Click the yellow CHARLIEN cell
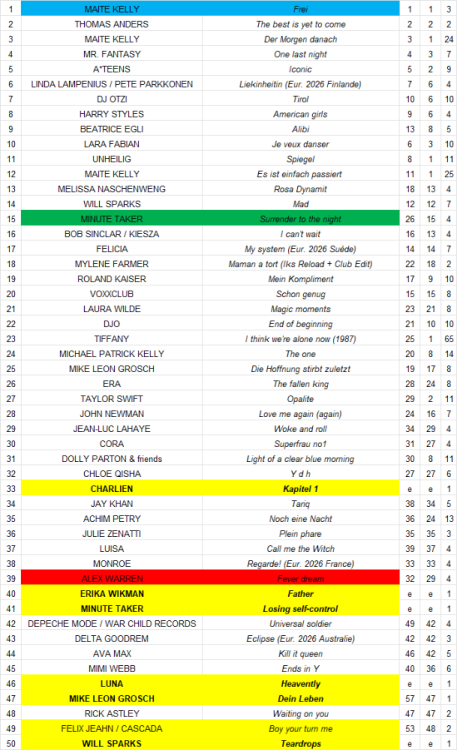The image size is (457, 750). [x=111, y=488]
